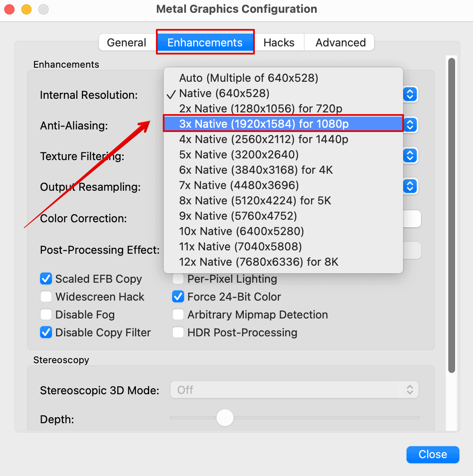Pick 12x Native for 8K resolution
This screenshot has width=473, height=476.
[259, 262]
